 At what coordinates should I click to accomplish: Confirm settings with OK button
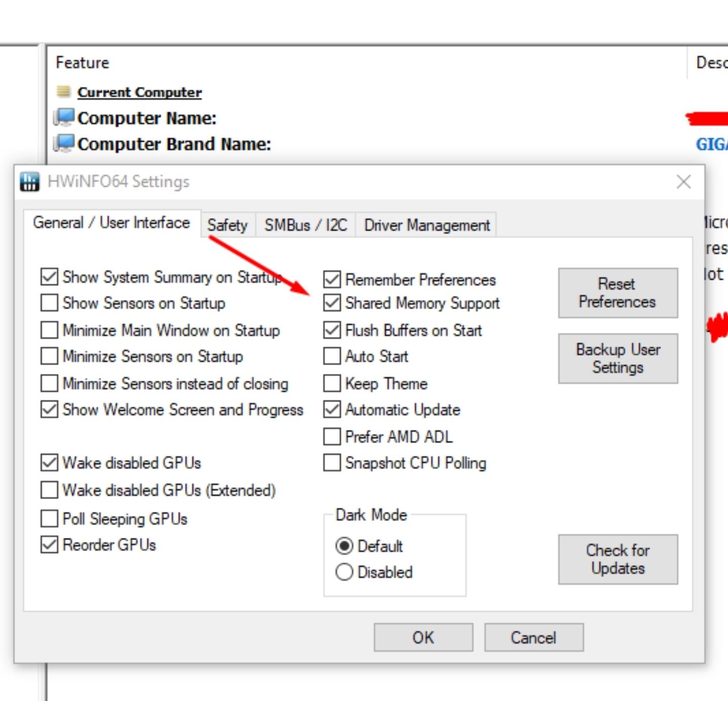[x=423, y=637]
